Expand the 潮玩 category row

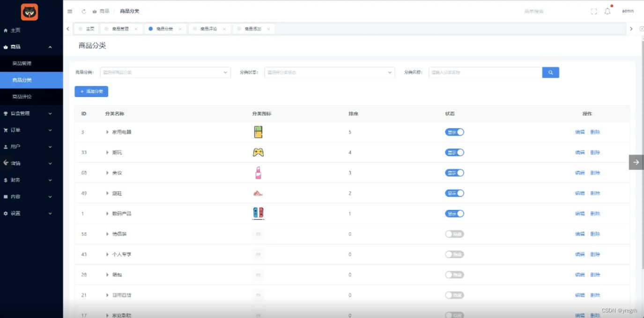[107, 152]
